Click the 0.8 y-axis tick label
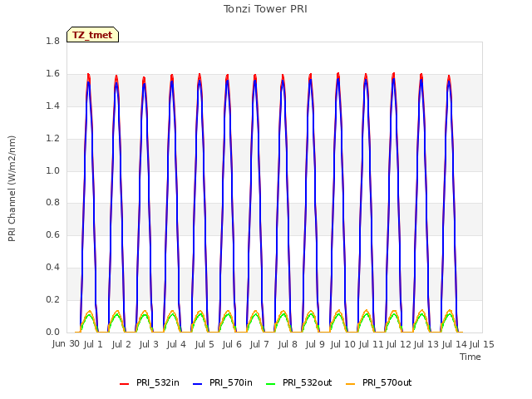The height and width of the screenshot is (399, 532). (x=52, y=203)
